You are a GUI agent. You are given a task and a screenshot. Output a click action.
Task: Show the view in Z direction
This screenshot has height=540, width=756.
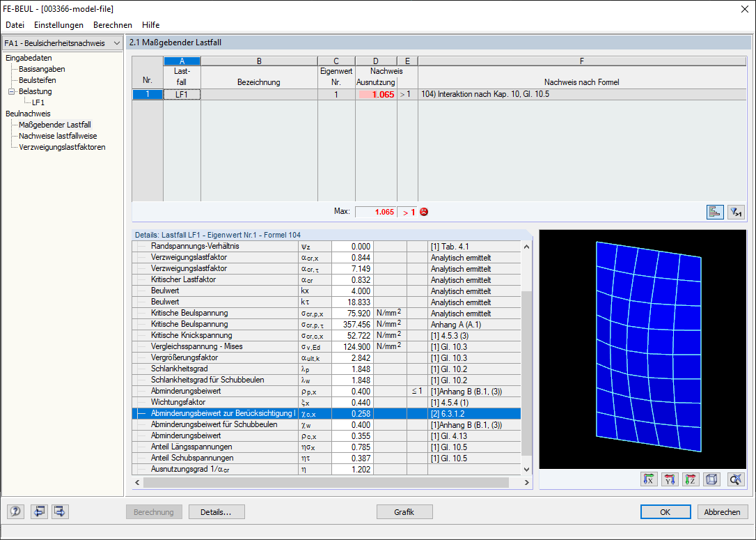pyautogui.click(x=691, y=479)
